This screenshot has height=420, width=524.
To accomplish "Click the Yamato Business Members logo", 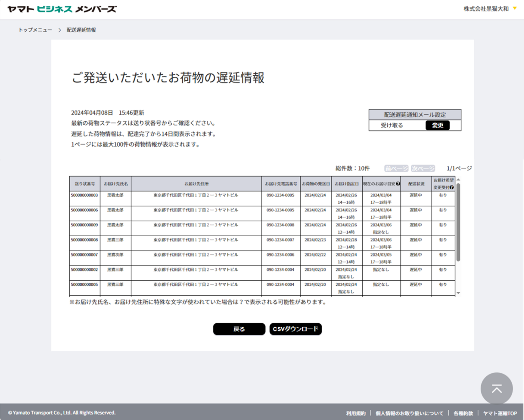I will tap(62, 9).
